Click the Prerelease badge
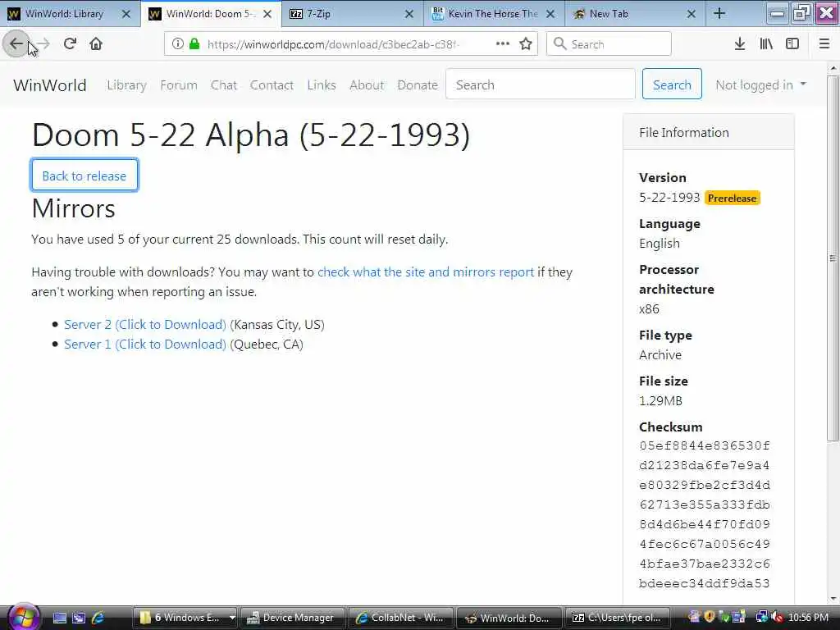The height and width of the screenshot is (630, 840). point(732,198)
